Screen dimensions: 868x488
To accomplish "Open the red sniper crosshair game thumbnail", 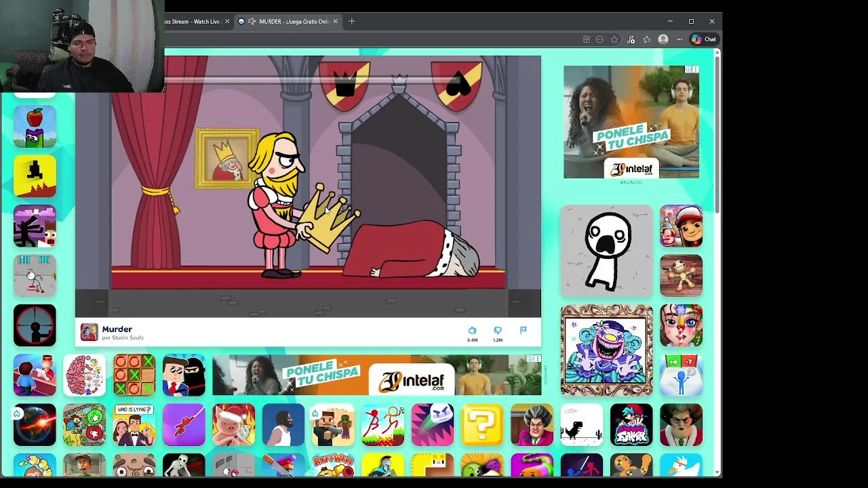I will click(35, 325).
